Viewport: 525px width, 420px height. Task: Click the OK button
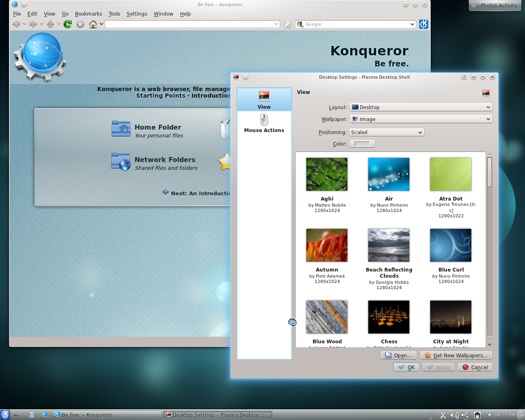point(406,367)
